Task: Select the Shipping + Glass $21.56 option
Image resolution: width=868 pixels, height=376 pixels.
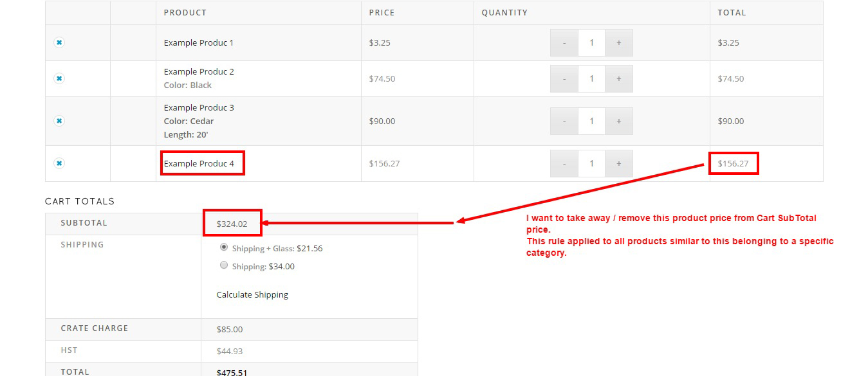Action: tap(224, 247)
